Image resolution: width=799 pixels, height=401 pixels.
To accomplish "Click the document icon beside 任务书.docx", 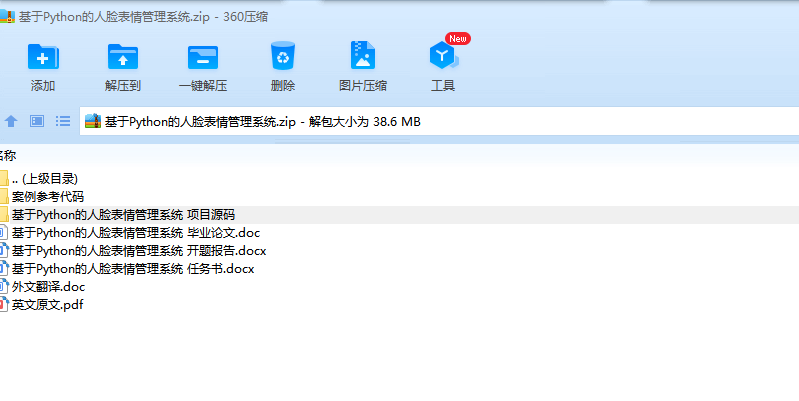I will pyautogui.click(x=4, y=269).
